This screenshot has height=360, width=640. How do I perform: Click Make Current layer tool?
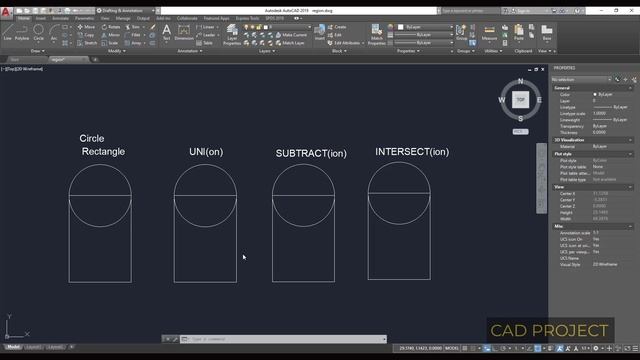coord(291,35)
